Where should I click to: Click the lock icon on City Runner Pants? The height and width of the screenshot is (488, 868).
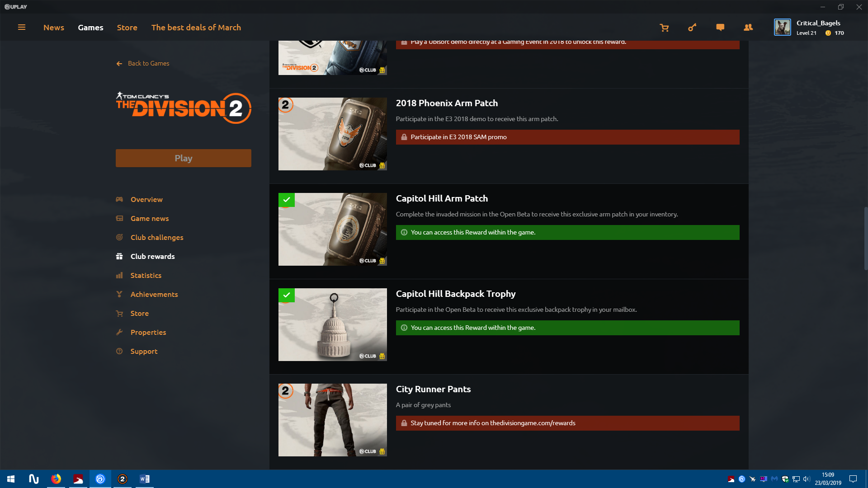[x=404, y=423]
